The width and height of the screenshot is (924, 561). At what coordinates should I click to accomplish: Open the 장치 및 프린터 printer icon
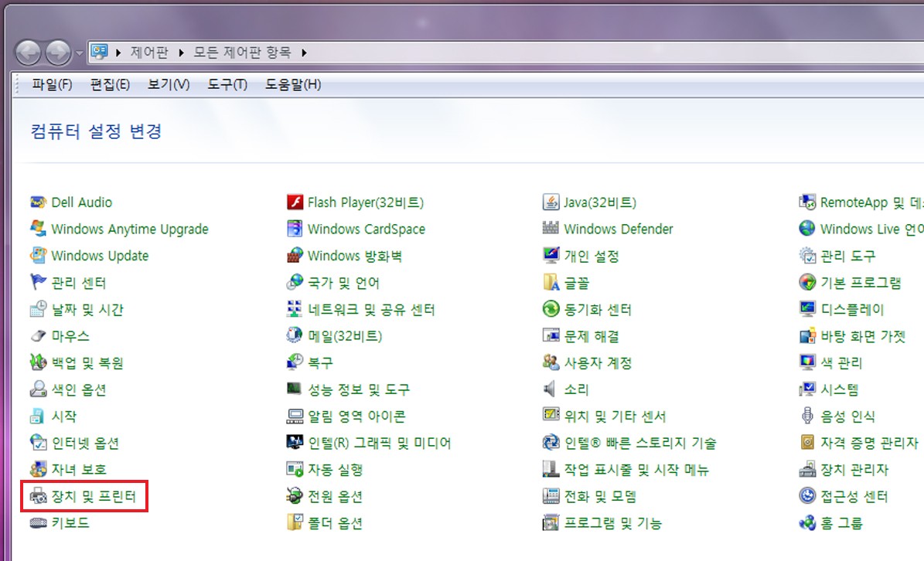(39, 496)
